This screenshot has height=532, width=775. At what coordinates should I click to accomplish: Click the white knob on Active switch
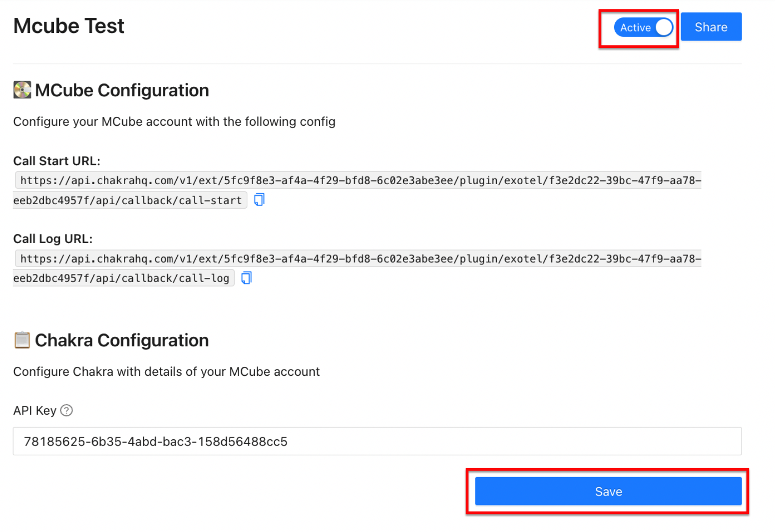pos(664,27)
